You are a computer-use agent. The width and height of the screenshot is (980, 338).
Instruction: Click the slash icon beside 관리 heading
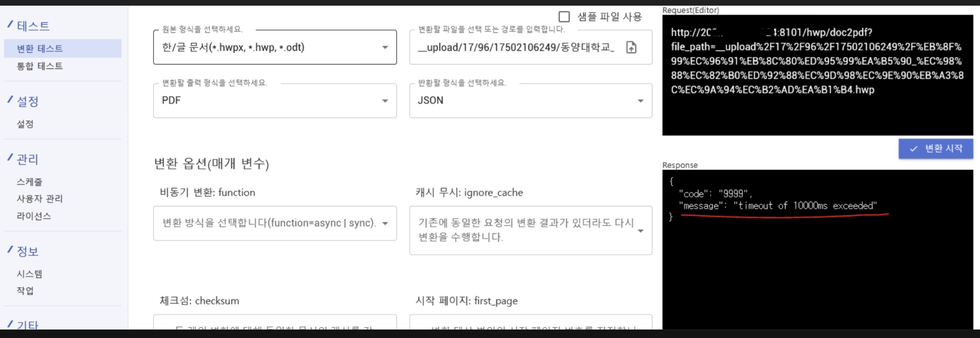[10, 157]
